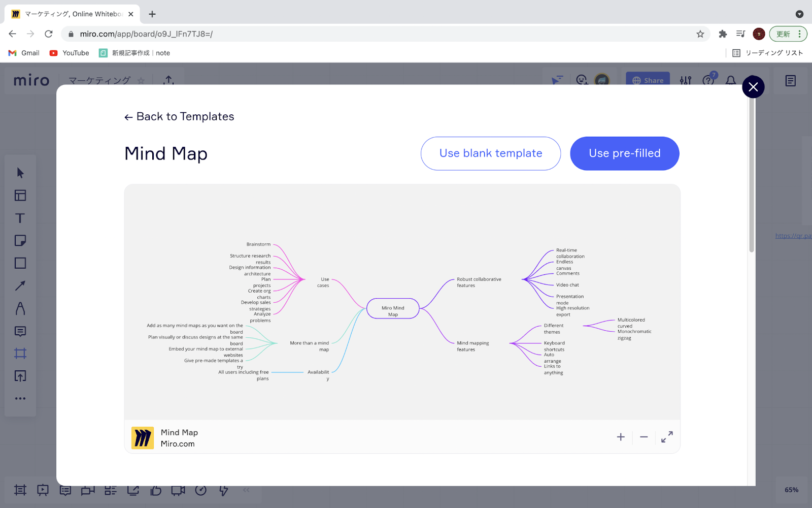The height and width of the screenshot is (508, 812).
Task: Click the miro logo
Action: (x=31, y=80)
